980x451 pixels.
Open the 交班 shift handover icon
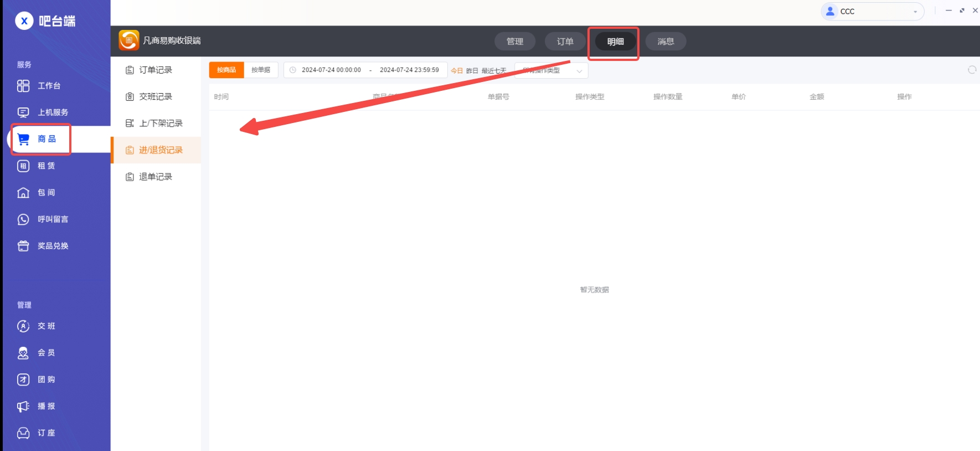(x=23, y=326)
